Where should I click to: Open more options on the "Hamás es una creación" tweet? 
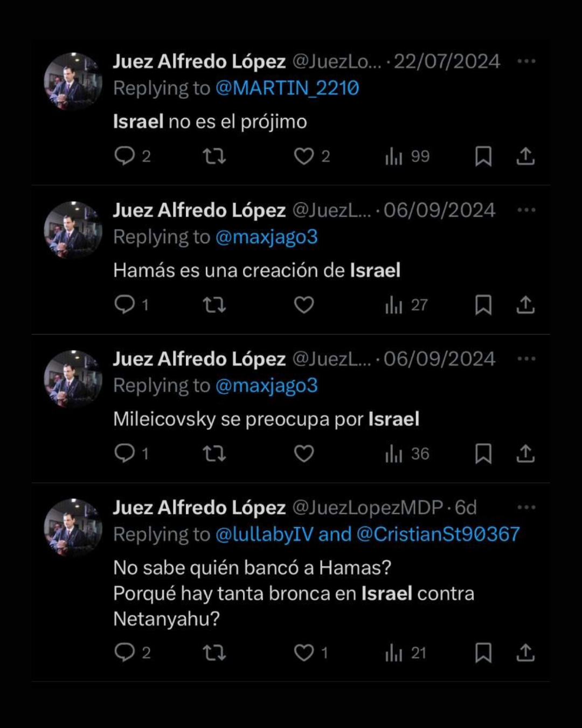(x=526, y=210)
